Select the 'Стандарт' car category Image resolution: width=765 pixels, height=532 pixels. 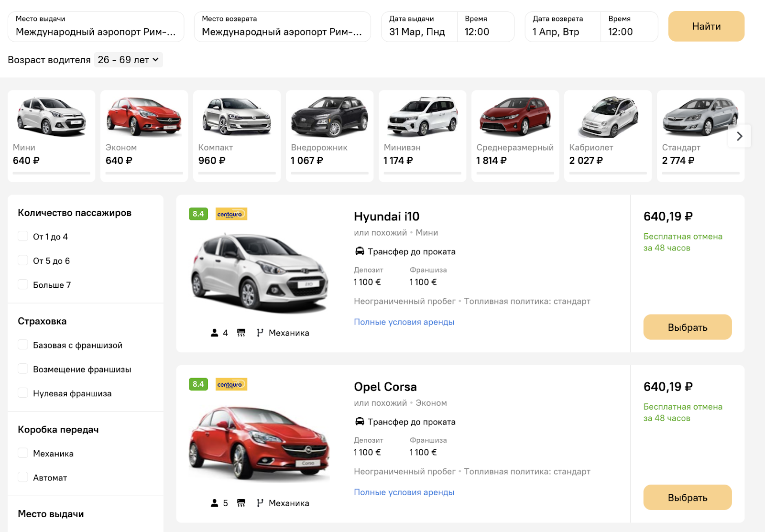click(701, 136)
